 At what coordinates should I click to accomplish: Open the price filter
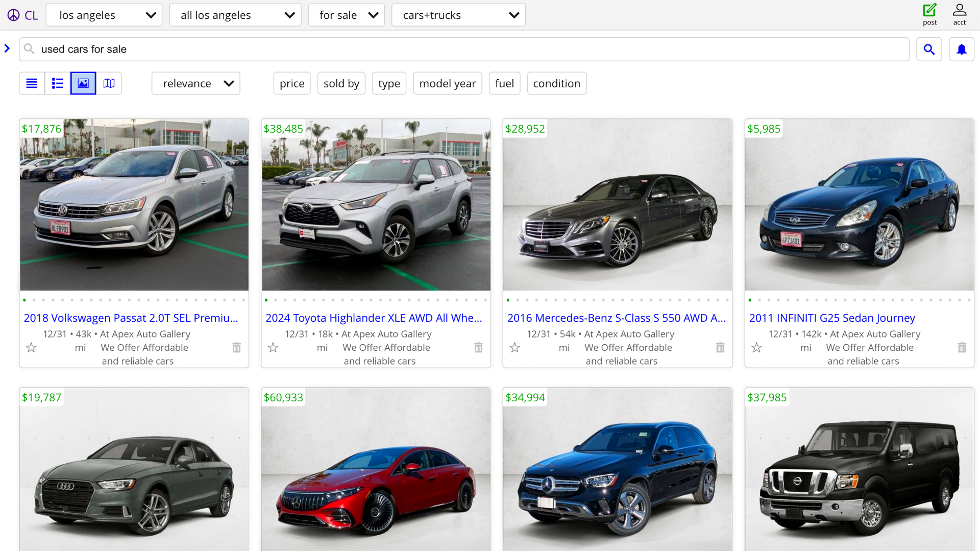(x=292, y=84)
